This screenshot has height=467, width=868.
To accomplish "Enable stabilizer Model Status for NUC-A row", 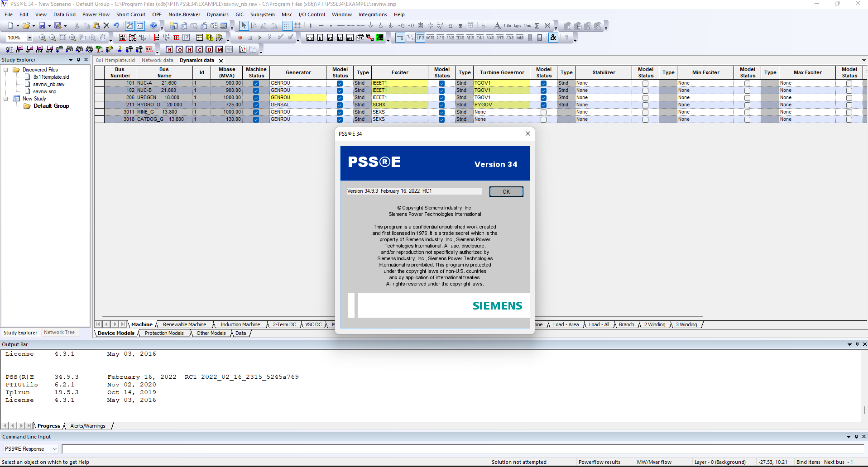I will click(x=645, y=83).
